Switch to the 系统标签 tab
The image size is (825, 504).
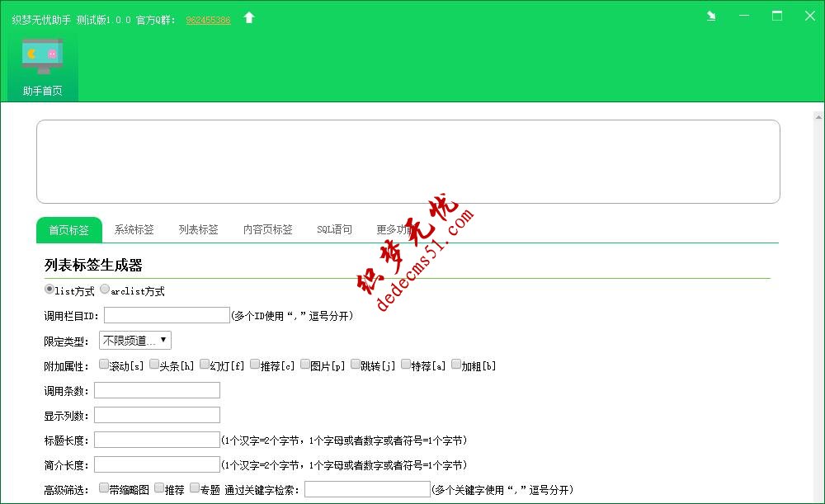133,230
